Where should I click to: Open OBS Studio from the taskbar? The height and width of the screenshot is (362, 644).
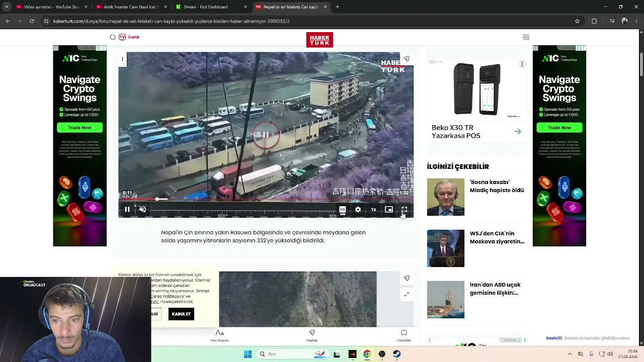coord(382,354)
